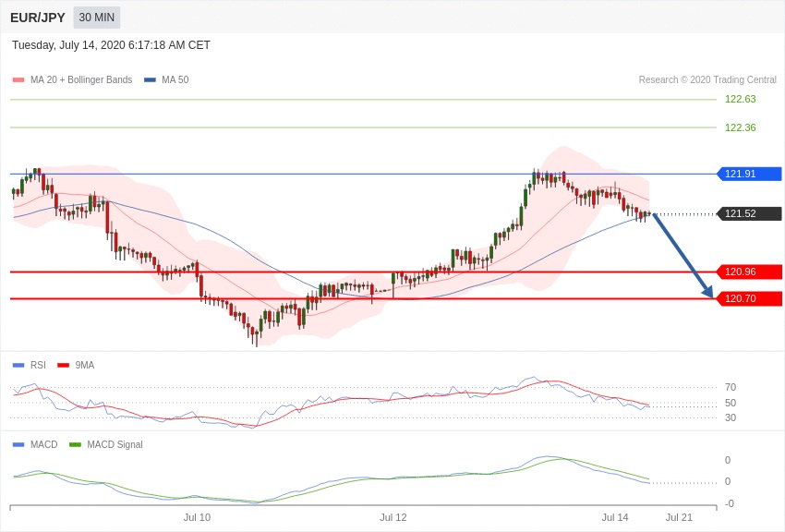Image resolution: width=785 pixels, height=532 pixels.
Task: Click the blue downward forecast arrow
Action: click(x=683, y=256)
